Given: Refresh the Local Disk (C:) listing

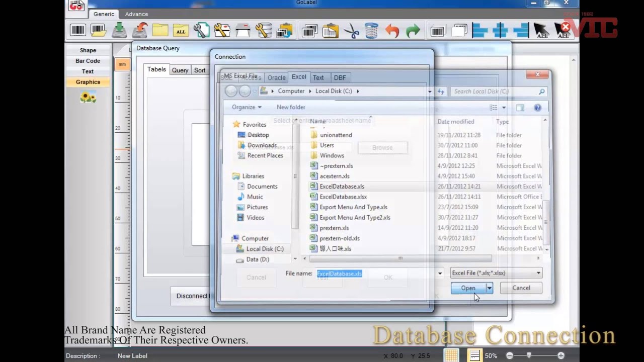Looking at the screenshot, I should tap(441, 92).
